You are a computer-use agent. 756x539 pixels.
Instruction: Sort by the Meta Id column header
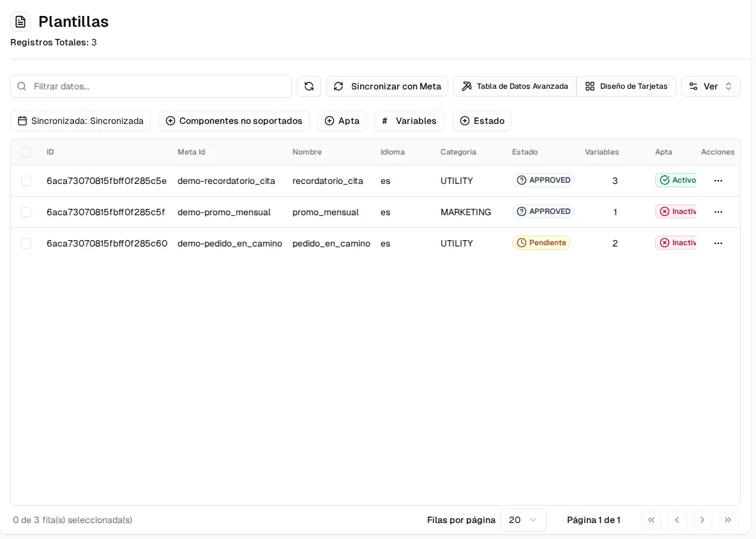click(x=191, y=152)
